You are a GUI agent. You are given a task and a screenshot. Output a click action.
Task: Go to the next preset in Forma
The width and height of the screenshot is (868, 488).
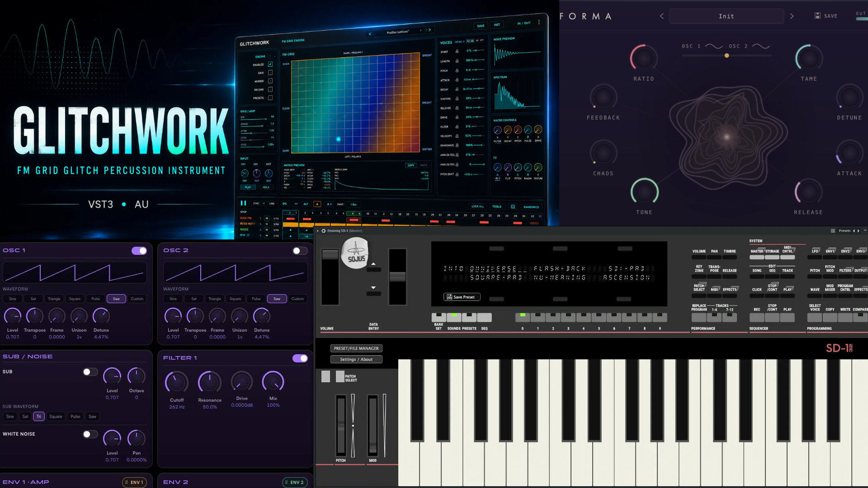tap(792, 16)
